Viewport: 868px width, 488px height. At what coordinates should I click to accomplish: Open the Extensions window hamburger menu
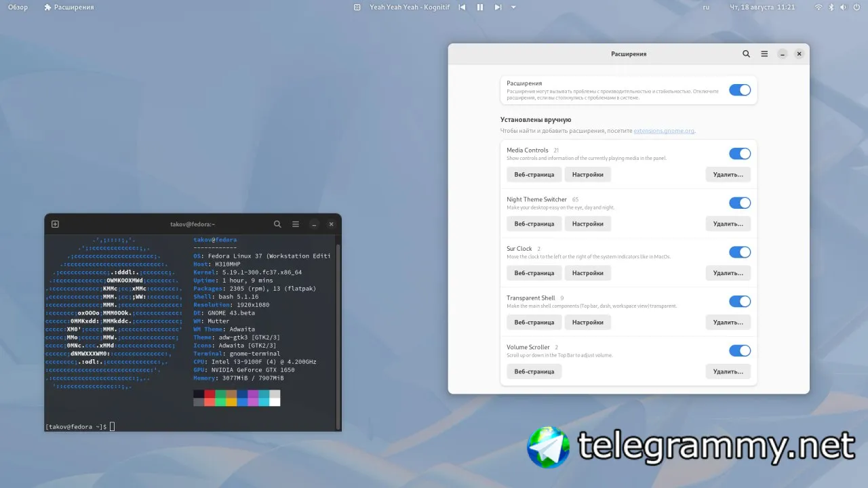coord(764,54)
